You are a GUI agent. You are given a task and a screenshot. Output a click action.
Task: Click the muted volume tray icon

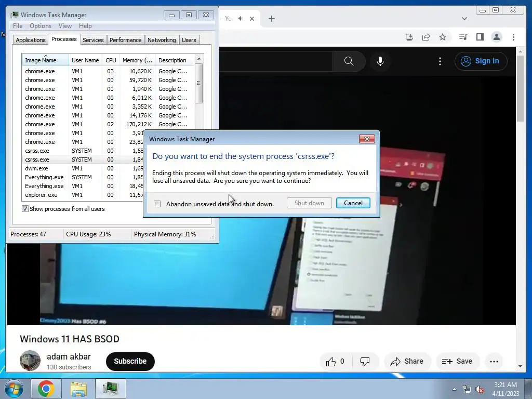pyautogui.click(x=480, y=389)
